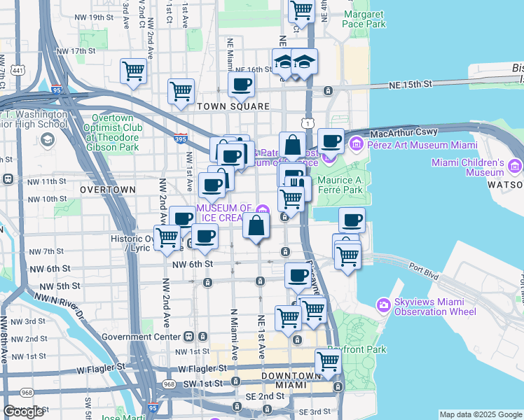Select the US 1 highway shield

(x=308, y=123)
